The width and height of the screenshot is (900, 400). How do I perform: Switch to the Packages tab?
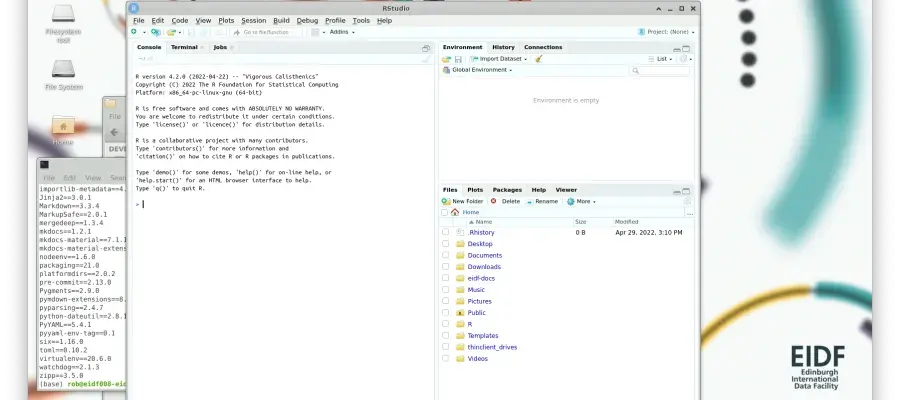pyautogui.click(x=507, y=190)
